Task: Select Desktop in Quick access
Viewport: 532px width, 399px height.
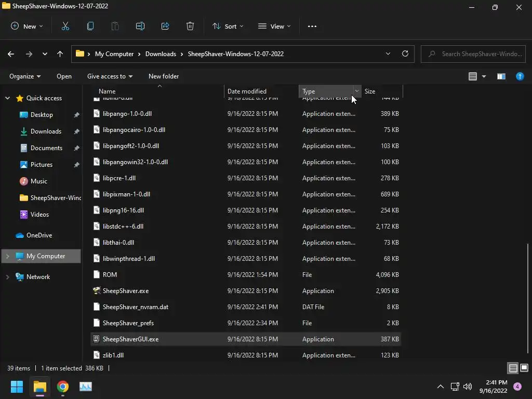Action: tap(42, 115)
